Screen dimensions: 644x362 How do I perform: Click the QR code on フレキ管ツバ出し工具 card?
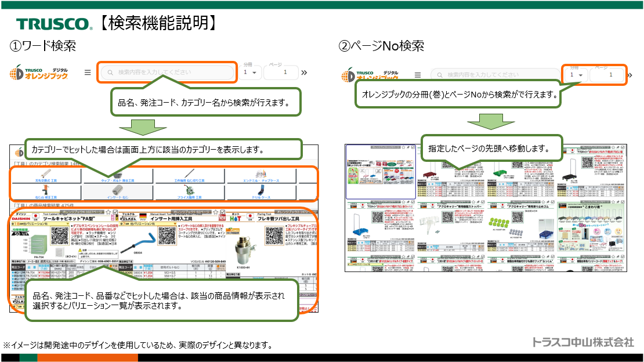click(x=274, y=236)
